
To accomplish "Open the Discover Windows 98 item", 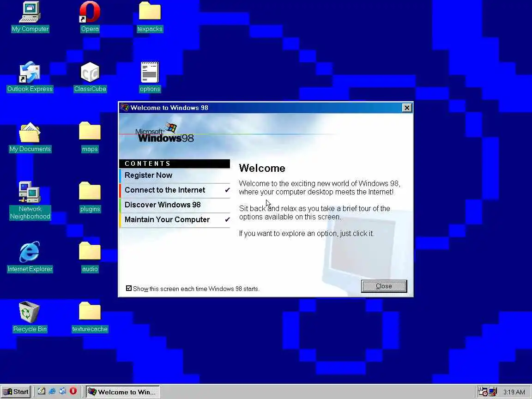I will [175, 205].
